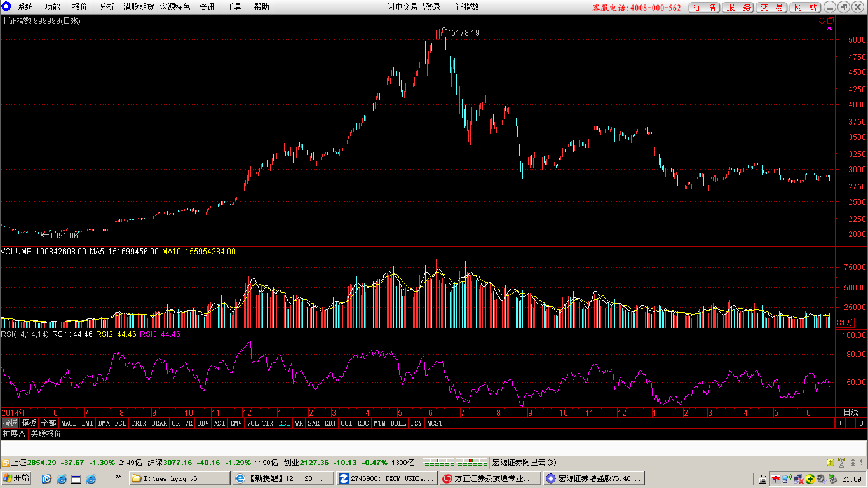Click the red overlapping-windows icon above chart

(x=830, y=20)
